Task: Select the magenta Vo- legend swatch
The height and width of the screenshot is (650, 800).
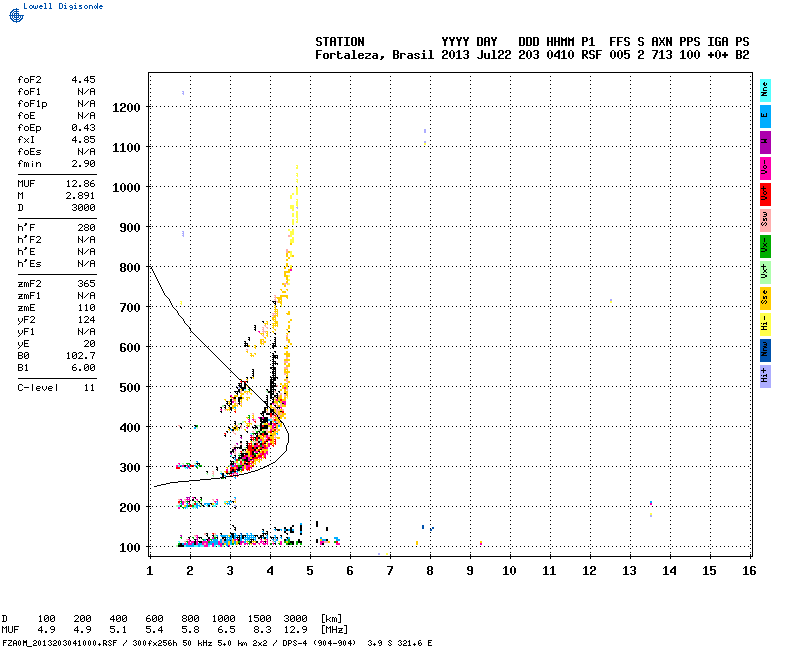Action: [765, 168]
